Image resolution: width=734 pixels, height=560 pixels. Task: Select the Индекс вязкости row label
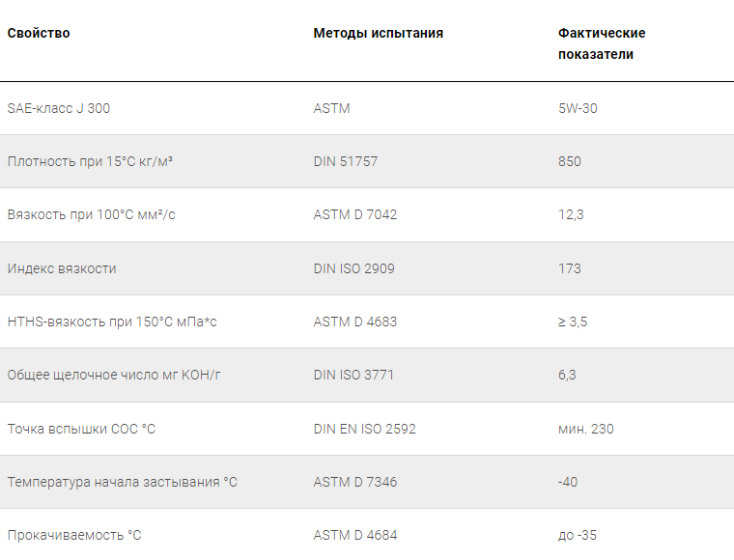point(62,268)
